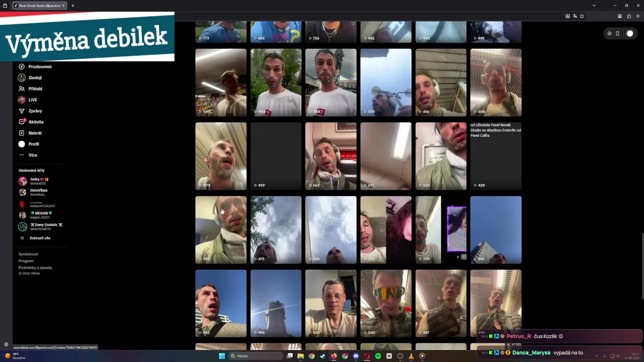The height and width of the screenshot is (362, 644).
Task: Play the video with 247 views
Action: pos(441,304)
